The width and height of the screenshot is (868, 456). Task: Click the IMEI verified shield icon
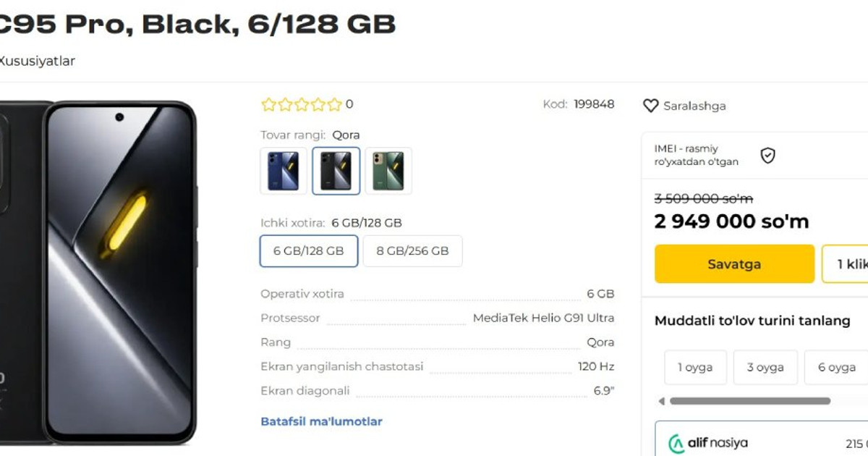(767, 156)
